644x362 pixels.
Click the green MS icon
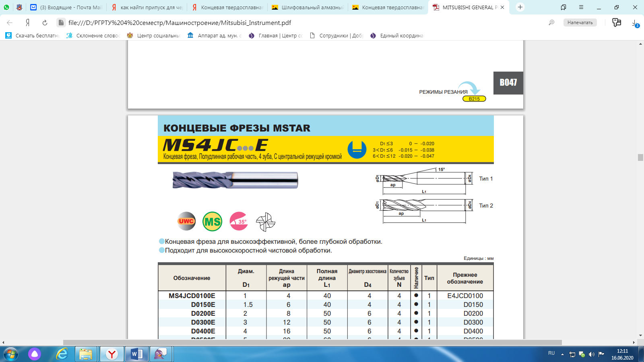click(x=213, y=221)
